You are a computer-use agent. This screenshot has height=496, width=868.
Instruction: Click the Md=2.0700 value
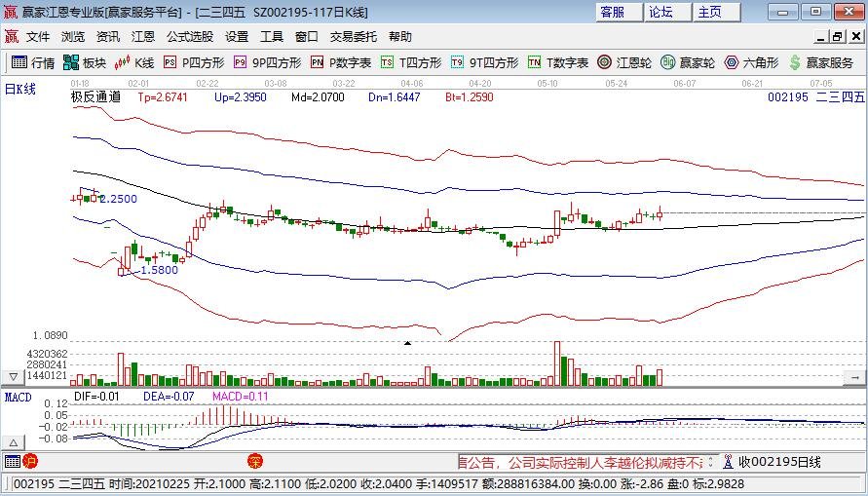[318, 97]
